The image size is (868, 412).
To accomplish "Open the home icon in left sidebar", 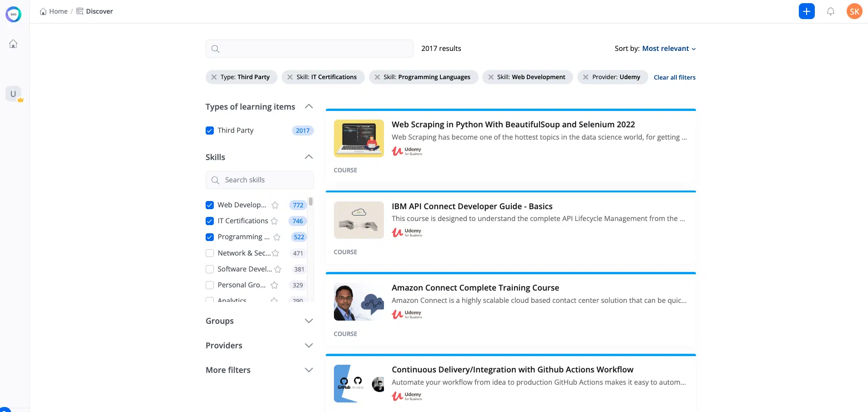I will pyautogui.click(x=13, y=44).
